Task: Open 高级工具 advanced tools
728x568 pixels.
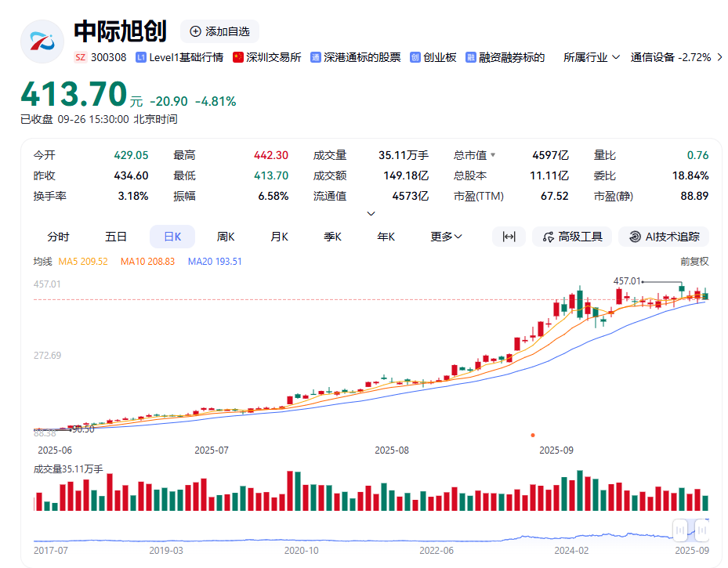Action: (571, 237)
